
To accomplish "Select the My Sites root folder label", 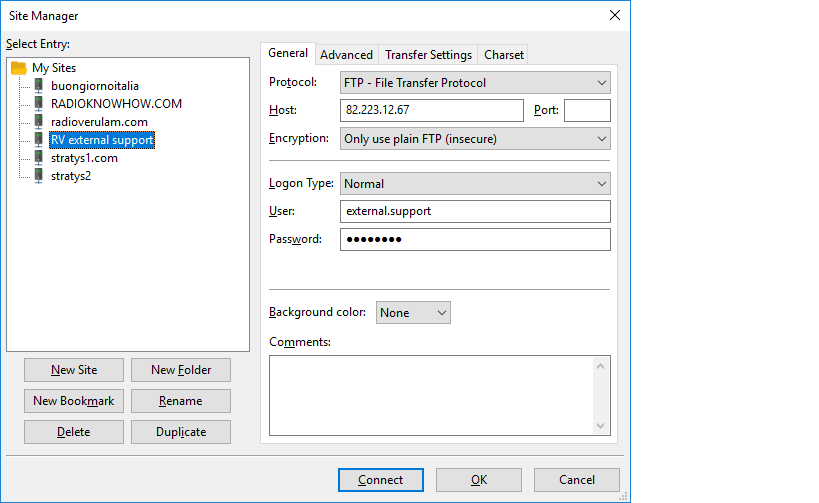I will 54,68.
